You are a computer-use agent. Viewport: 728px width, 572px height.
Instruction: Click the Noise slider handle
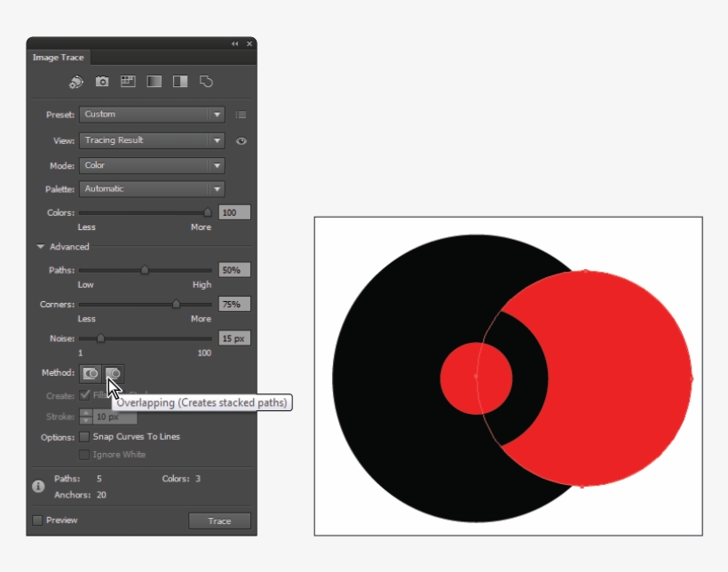[x=100, y=338]
